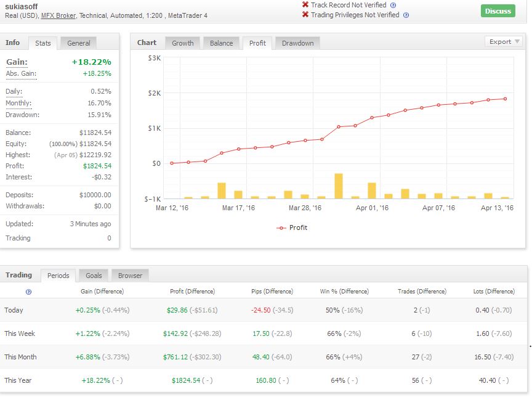The image size is (532, 397).
Task: Open the Growth chart tab
Action: (x=182, y=43)
